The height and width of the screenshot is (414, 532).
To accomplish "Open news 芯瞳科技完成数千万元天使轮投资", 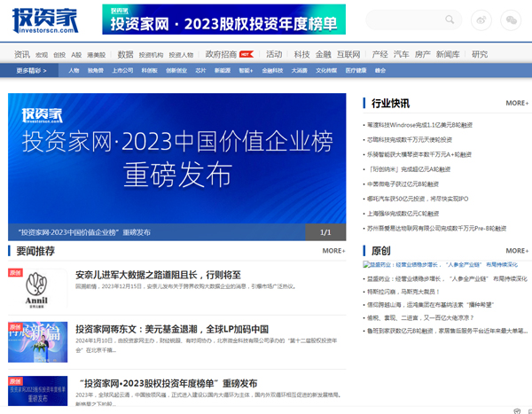I will point(410,140).
